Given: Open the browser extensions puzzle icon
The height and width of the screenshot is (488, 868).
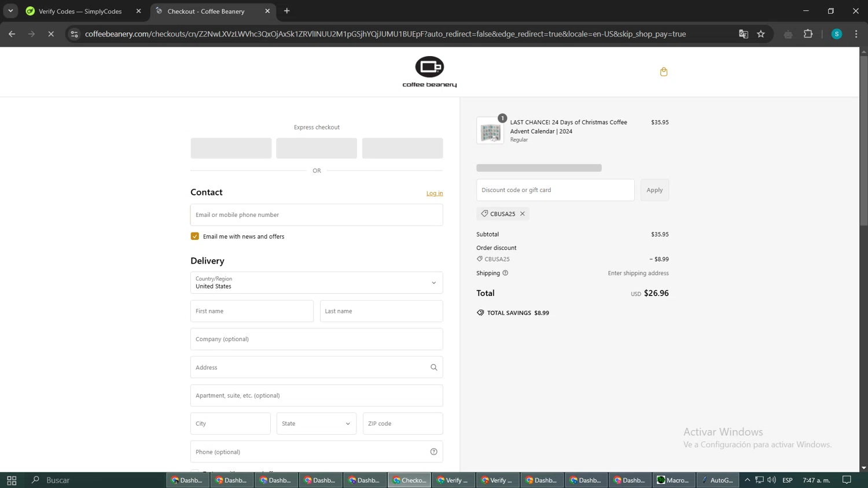Looking at the screenshot, I should [x=808, y=34].
